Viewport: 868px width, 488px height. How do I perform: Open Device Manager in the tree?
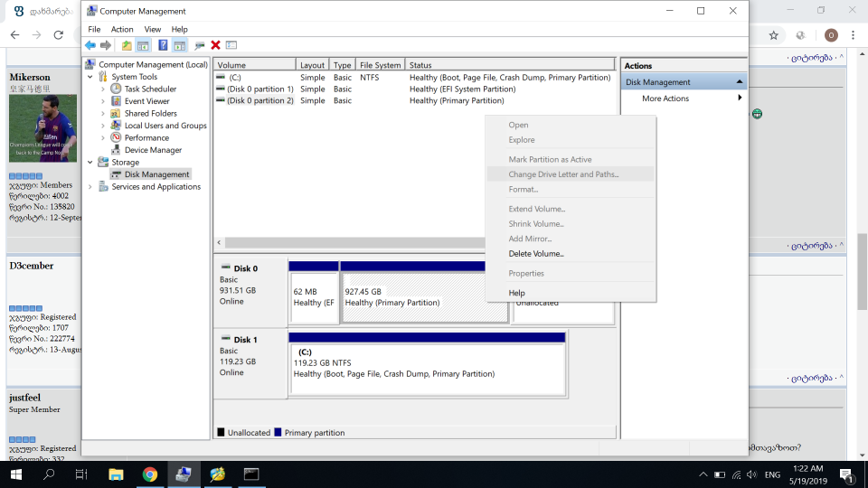(153, 150)
